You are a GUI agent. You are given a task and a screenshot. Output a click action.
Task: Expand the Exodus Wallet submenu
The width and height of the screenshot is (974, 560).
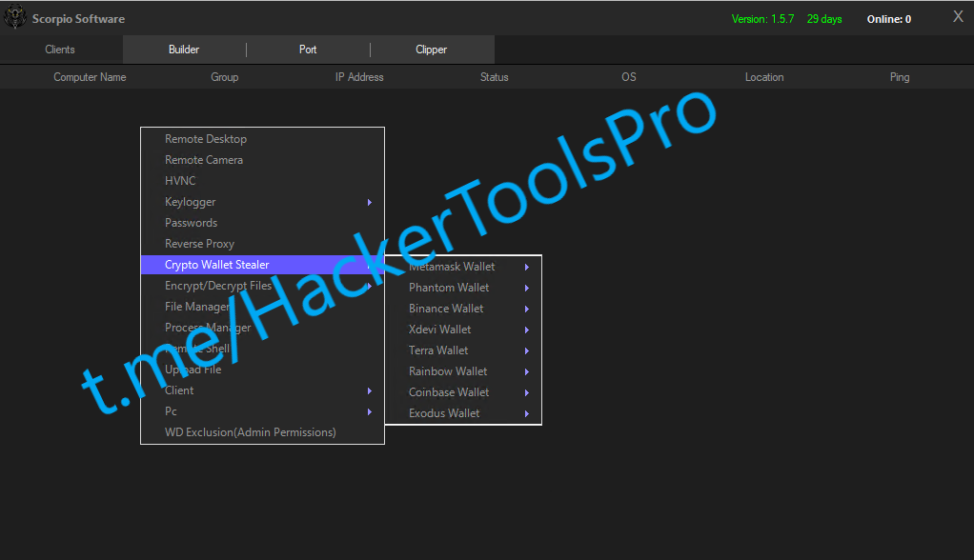pos(463,413)
